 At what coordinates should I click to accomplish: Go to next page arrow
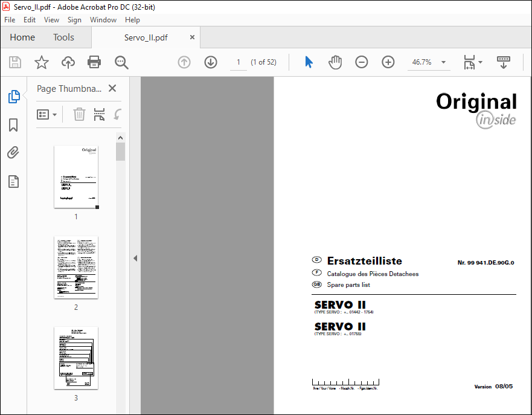211,62
